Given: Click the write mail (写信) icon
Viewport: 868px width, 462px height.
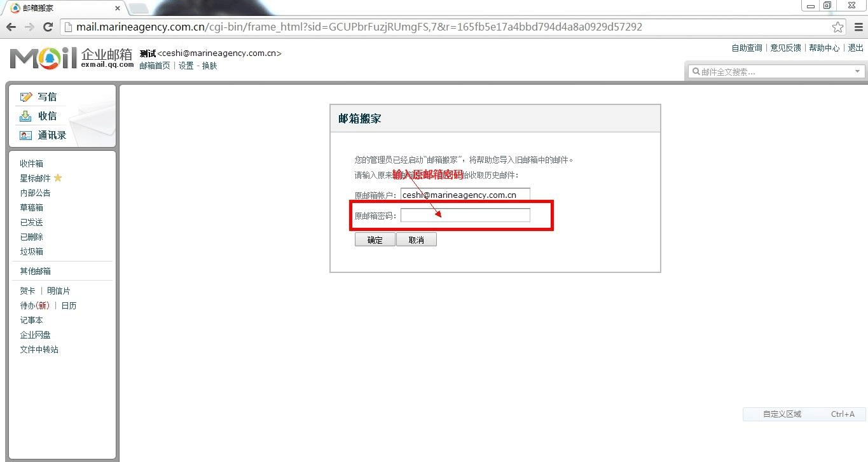Looking at the screenshot, I should click(26, 97).
